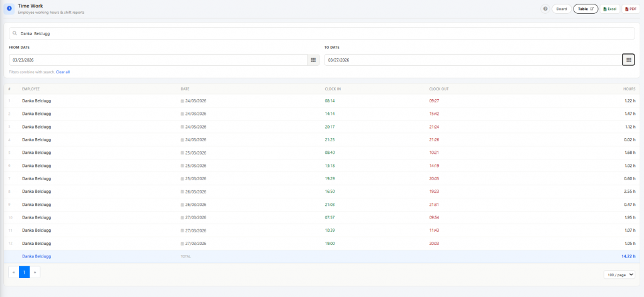644x297 pixels.
Task: Select the Table view tab
Action: [x=586, y=9]
